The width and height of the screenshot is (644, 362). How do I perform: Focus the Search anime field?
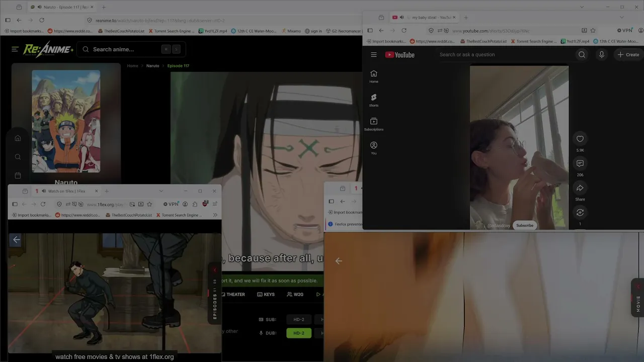pyautogui.click(x=131, y=49)
